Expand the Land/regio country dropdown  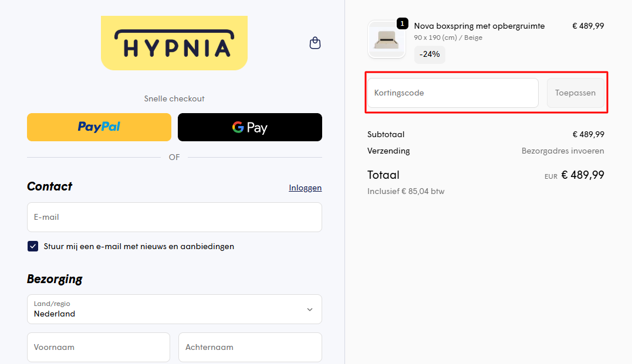click(x=174, y=309)
